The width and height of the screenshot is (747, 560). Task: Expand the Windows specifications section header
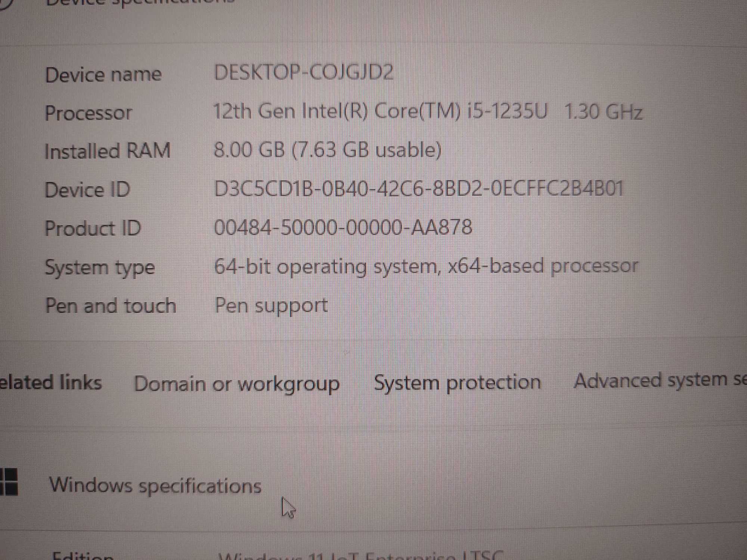coord(155,485)
